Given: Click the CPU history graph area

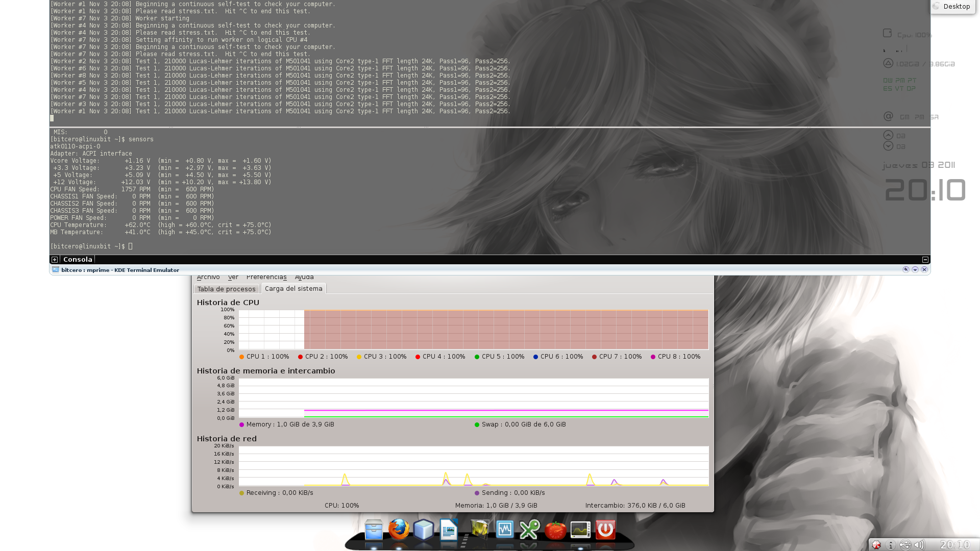Looking at the screenshot, I should pyautogui.click(x=474, y=330).
